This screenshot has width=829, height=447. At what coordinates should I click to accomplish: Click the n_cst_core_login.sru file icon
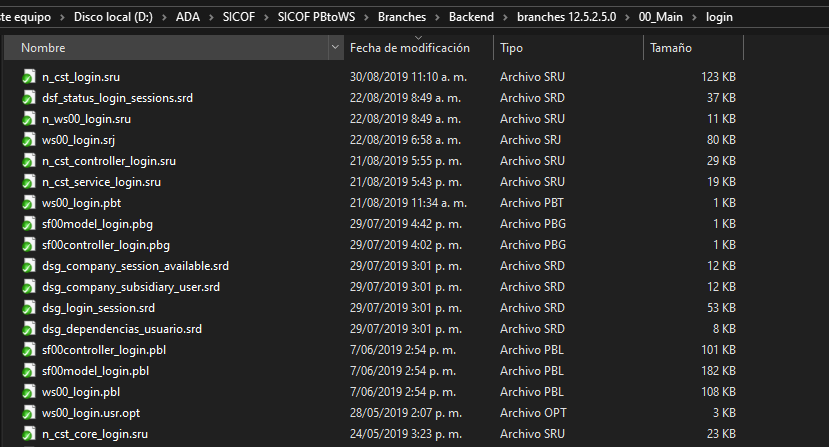click(29, 434)
